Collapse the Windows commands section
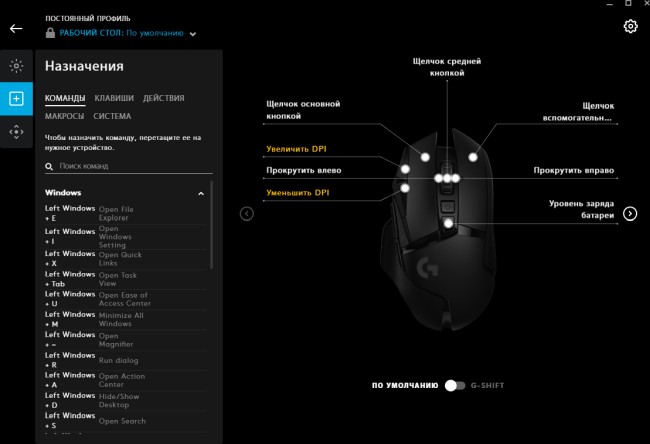Viewport: 650px width, 444px height. (x=201, y=192)
